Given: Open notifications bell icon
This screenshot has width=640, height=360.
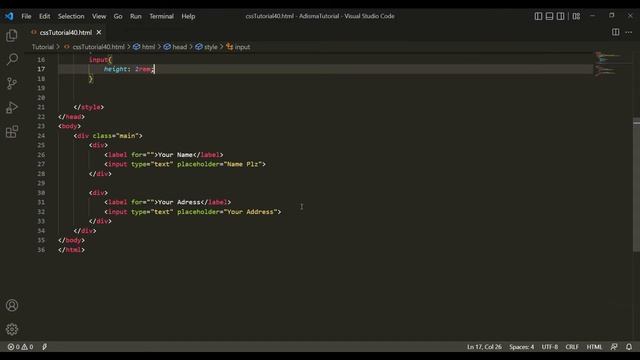Looking at the screenshot, I should 629,347.
